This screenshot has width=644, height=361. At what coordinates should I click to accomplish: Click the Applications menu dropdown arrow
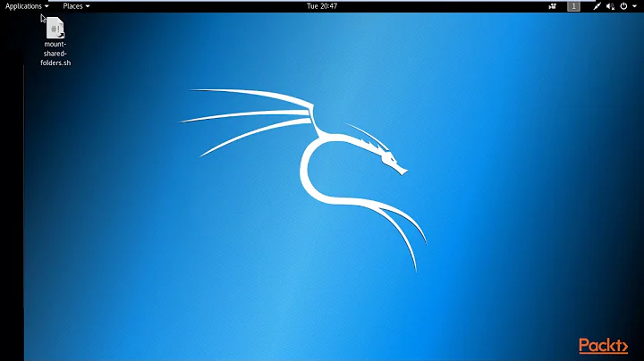click(47, 6)
